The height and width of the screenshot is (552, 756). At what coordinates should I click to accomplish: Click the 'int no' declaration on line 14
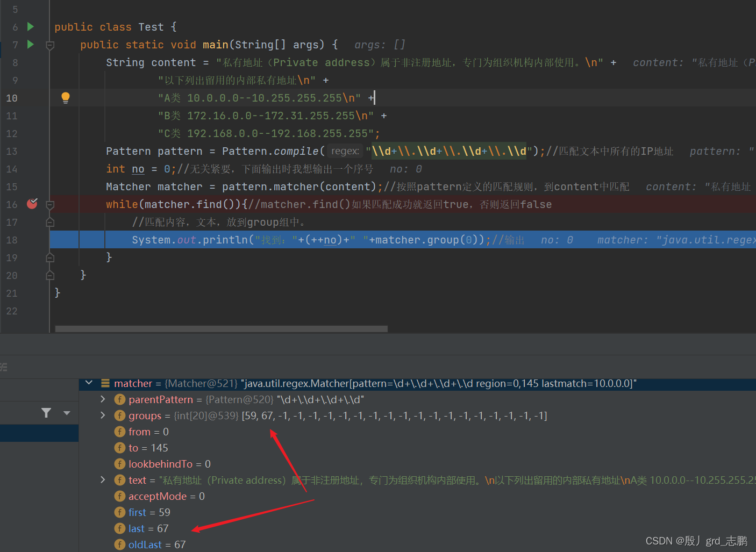point(125,169)
